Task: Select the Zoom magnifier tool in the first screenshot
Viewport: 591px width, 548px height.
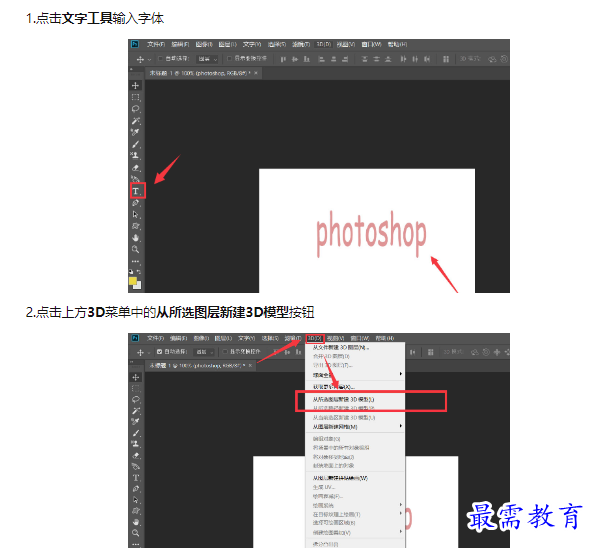Action: click(136, 250)
